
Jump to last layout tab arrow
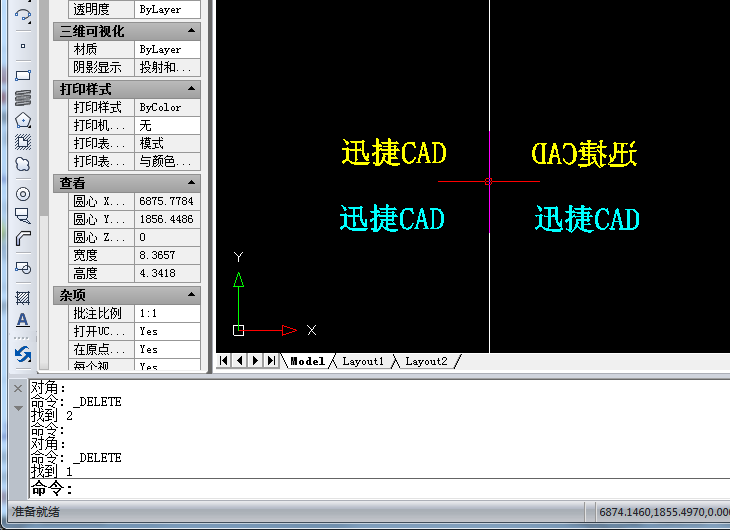point(271,360)
